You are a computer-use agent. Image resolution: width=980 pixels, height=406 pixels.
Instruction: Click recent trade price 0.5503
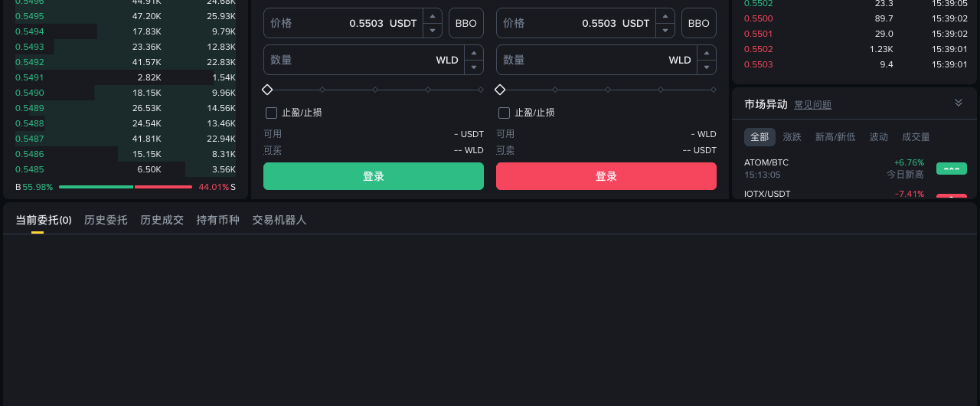758,64
